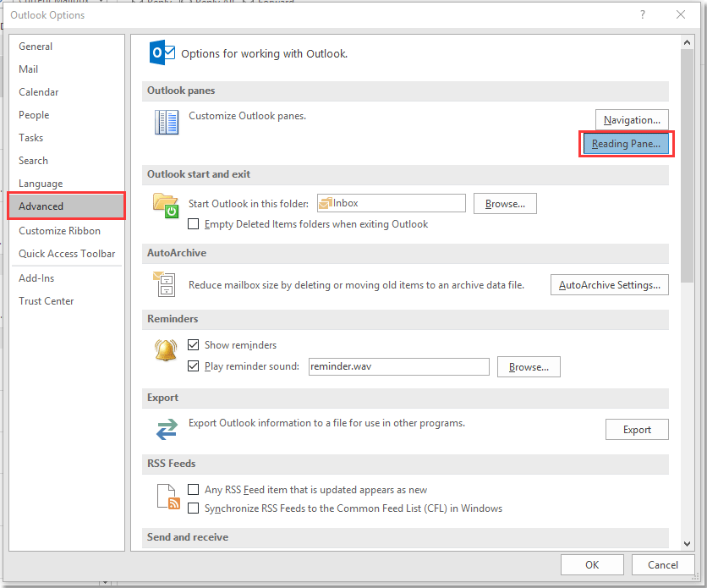Click the Customize Outlook panes book icon
The width and height of the screenshot is (707, 588).
pyautogui.click(x=167, y=122)
